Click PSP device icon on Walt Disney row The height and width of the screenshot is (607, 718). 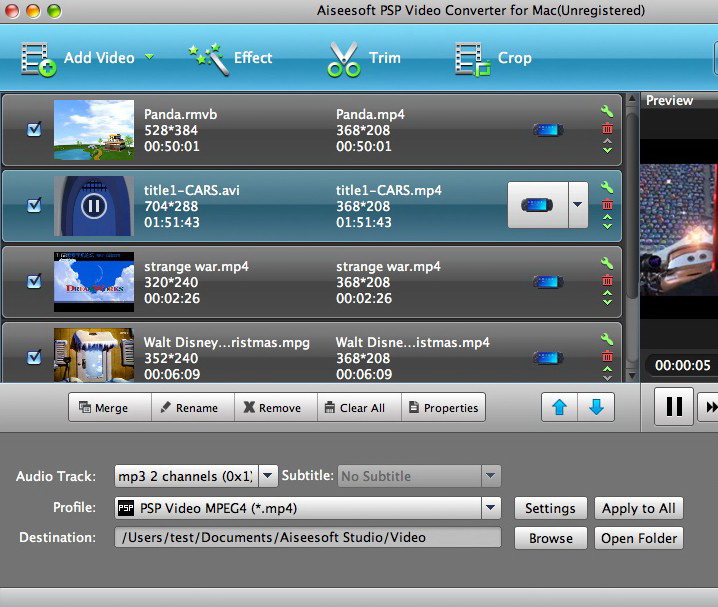(x=548, y=358)
